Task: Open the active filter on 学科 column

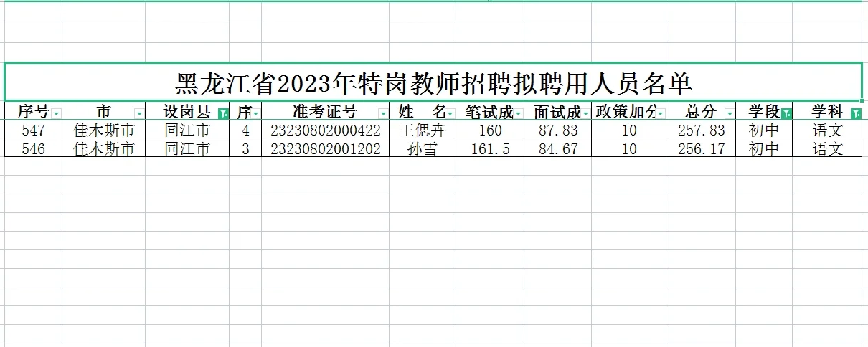Action: [855, 113]
